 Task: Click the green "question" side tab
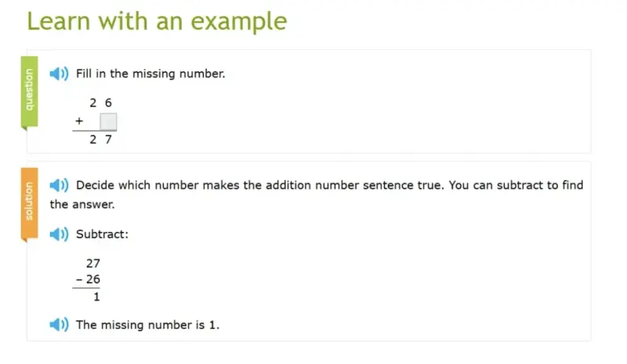tap(29, 90)
